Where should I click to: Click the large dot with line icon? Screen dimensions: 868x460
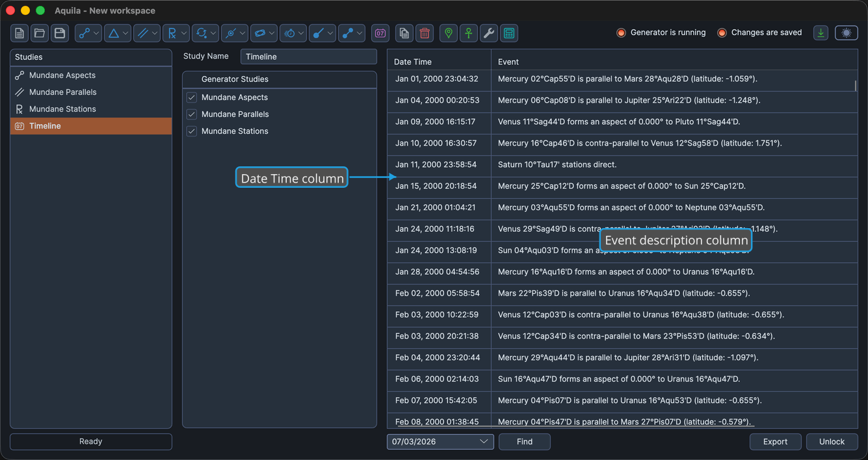click(318, 33)
